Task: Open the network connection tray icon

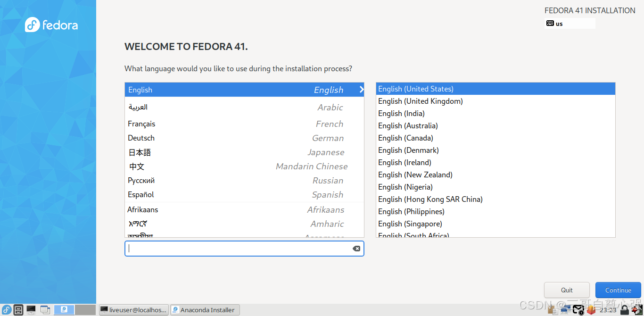Action: tap(566, 310)
